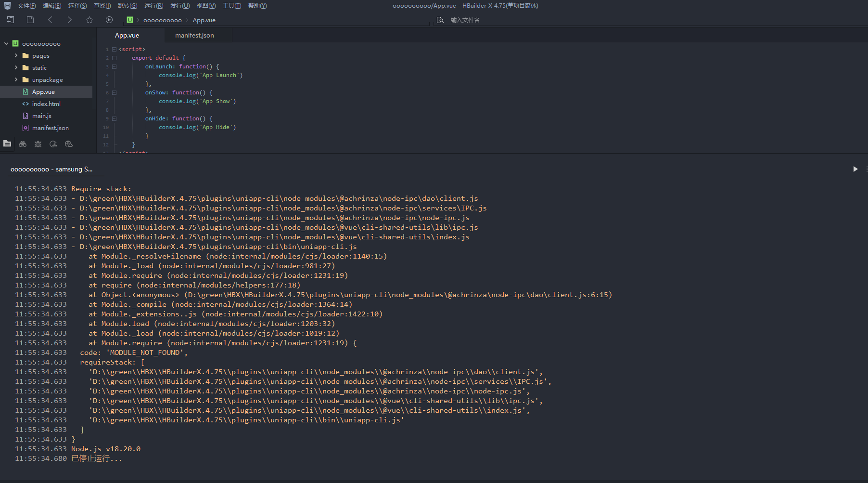
Task: Open the 文件(F) menu
Action: point(26,6)
